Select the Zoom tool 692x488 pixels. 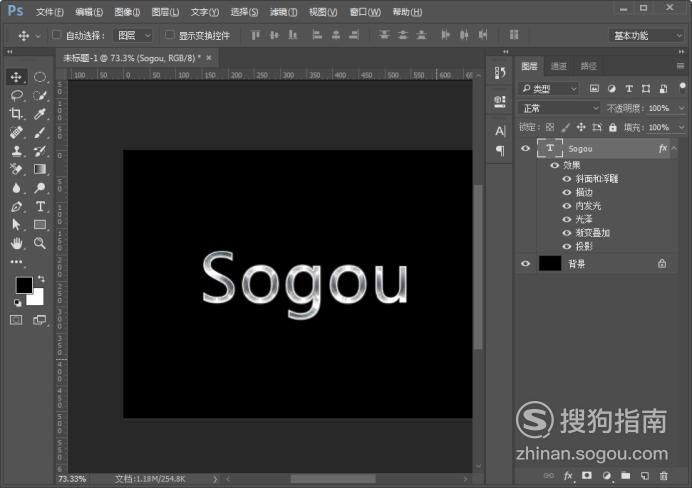[x=40, y=243]
